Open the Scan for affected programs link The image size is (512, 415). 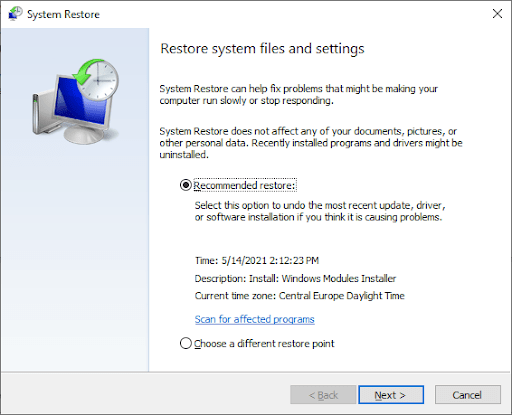tap(254, 319)
